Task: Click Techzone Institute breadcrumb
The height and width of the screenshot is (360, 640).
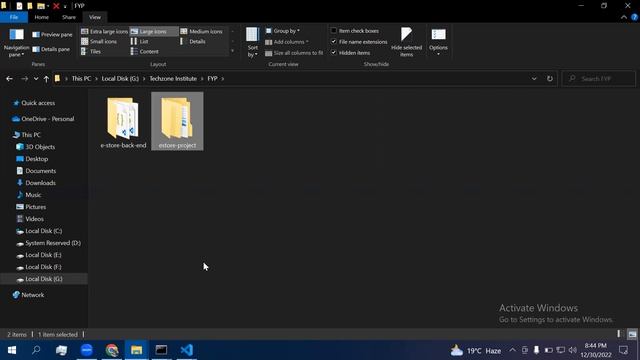Action: tap(173, 78)
